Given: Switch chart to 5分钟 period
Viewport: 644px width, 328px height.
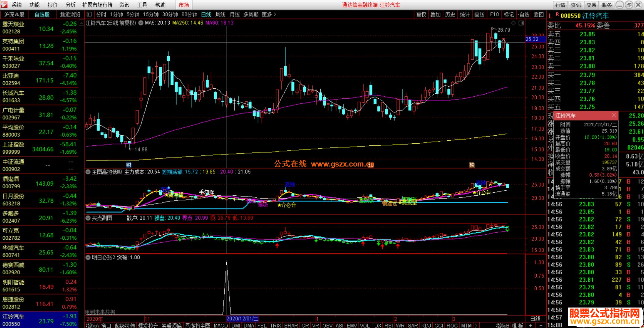Looking at the screenshot, I should coord(133,14).
